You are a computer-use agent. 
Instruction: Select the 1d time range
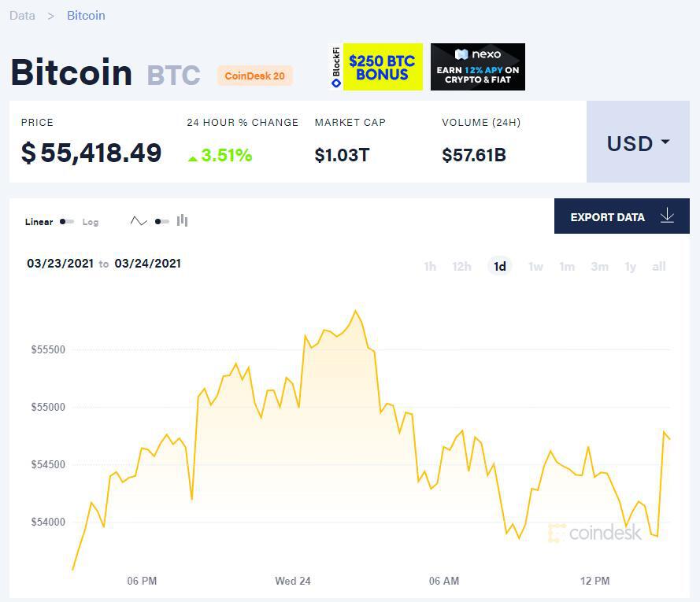pyautogui.click(x=499, y=267)
